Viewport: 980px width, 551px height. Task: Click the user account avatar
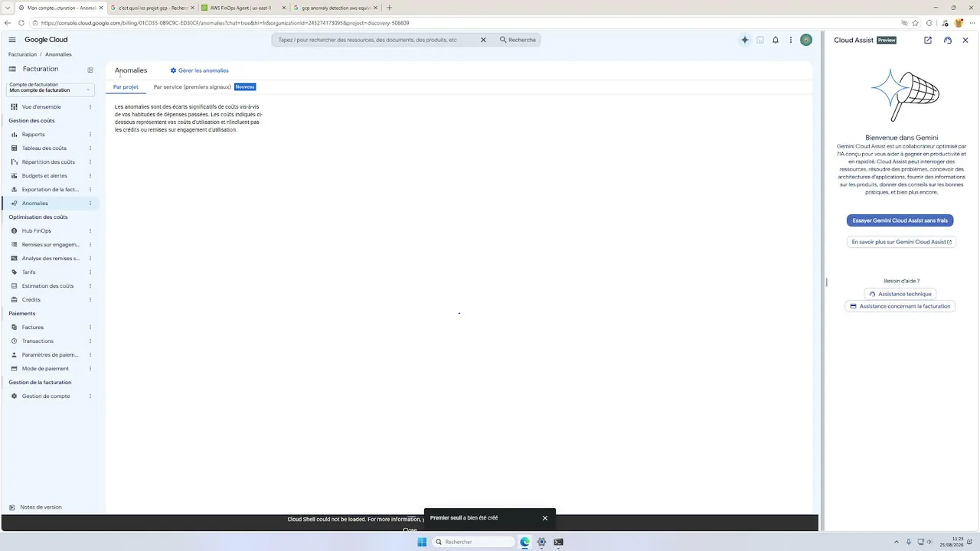pos(806,40)
